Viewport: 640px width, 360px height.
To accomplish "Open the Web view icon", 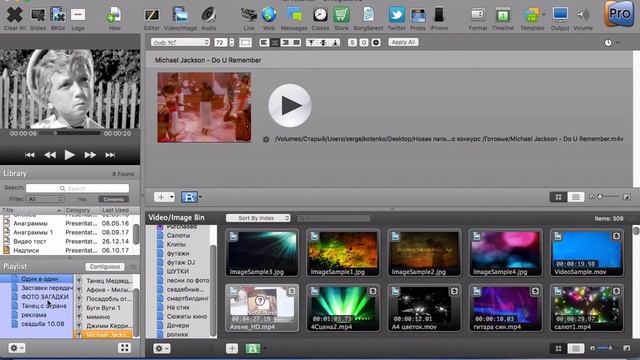I will click(269, 16).
